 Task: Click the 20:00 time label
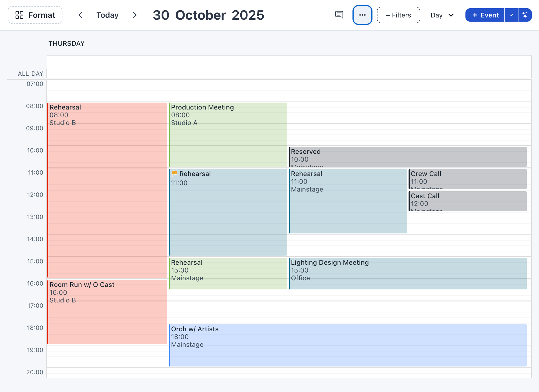coord(35,372)
